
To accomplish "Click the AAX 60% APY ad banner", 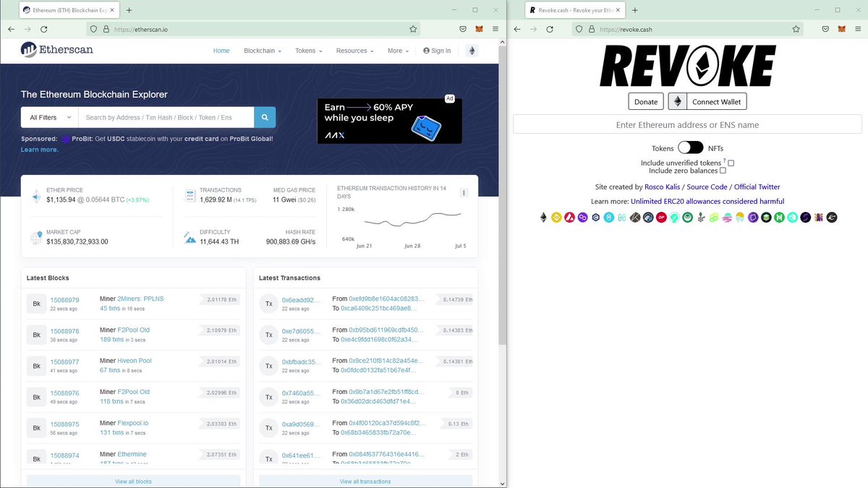I will point(389,119).
